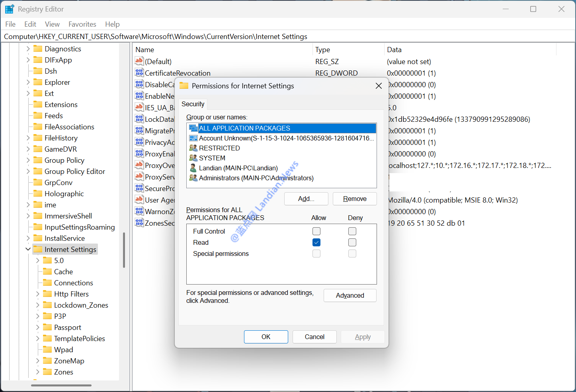Screen dimensions: 576x392
Task: Select the InstallService registry key
Action: [64, 238]
